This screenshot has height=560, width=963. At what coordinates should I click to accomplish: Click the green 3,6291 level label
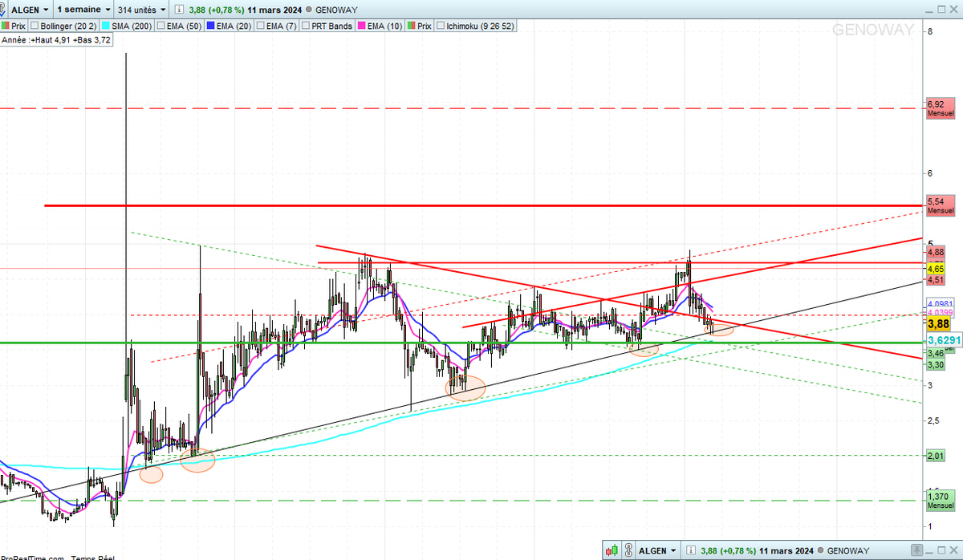pyautogui.click(x=943, y=340)
